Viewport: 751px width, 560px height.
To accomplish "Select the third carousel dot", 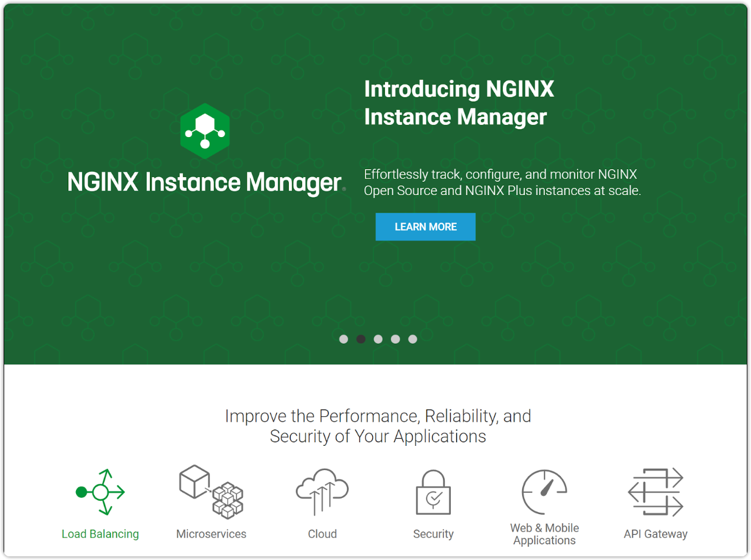I will pyautogui.click(x=378, y=339).
